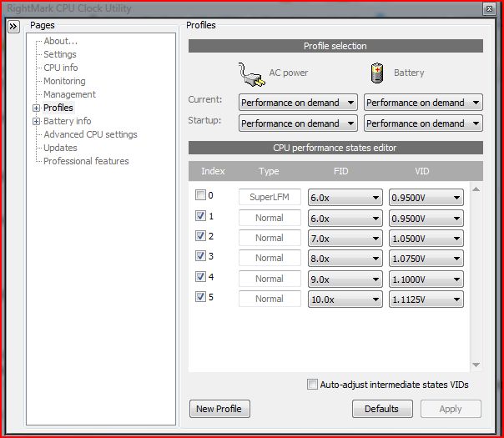Open the Management page
Screen dimensions: 504x438
[69, 94]
